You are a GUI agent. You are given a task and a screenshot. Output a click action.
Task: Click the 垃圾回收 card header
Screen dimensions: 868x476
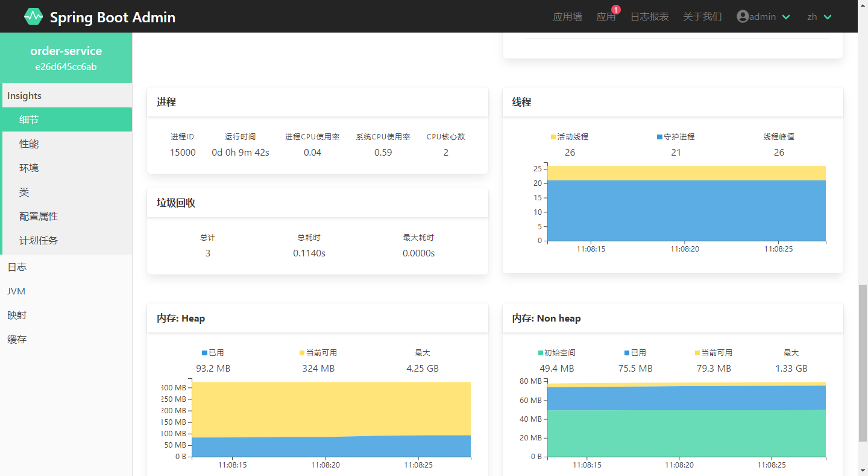tap(317, 203)
